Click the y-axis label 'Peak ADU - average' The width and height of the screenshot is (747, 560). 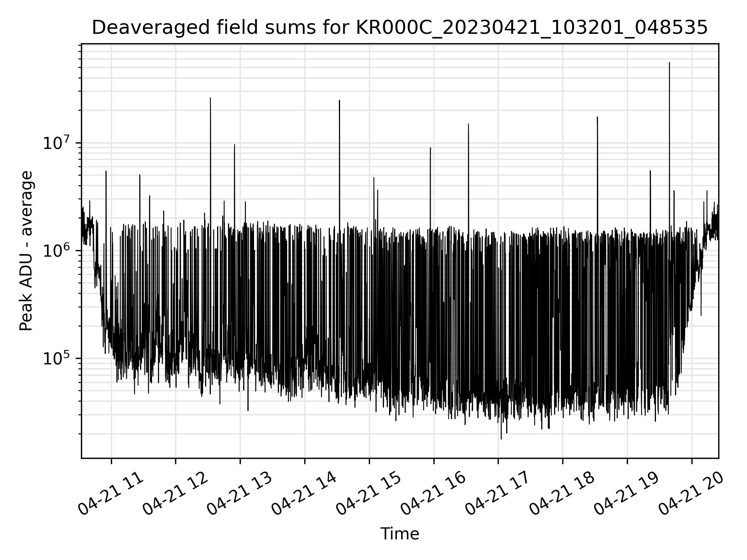pyautogui.click(x=26, y=251)
